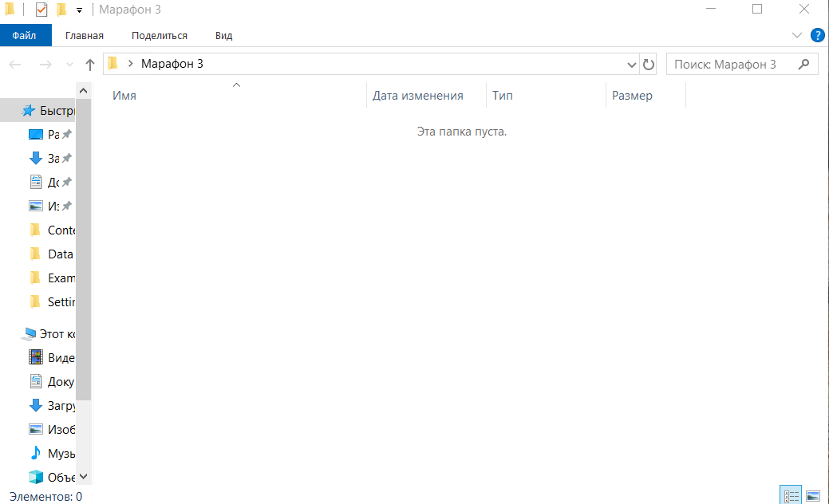829x504 pixels.
Task: Open the Quick Access Toolbar customize dropdown
Action: [79, 10]
